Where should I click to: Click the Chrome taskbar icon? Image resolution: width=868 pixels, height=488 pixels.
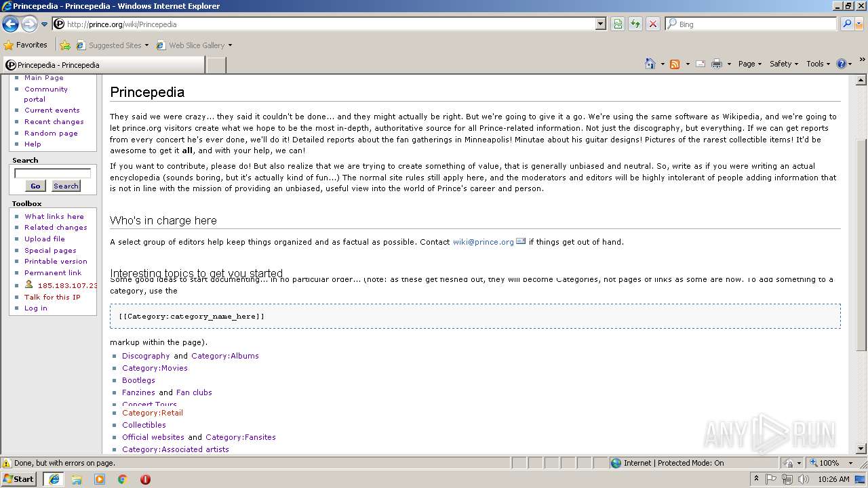click(x=122, y=479)
